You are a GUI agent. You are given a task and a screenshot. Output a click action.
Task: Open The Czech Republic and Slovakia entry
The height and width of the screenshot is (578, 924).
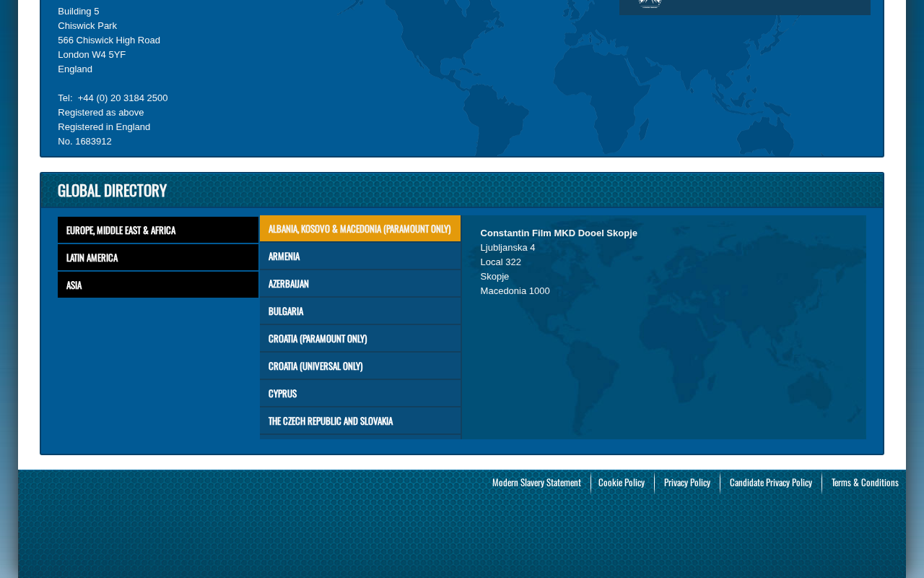(x=360, y=420)
